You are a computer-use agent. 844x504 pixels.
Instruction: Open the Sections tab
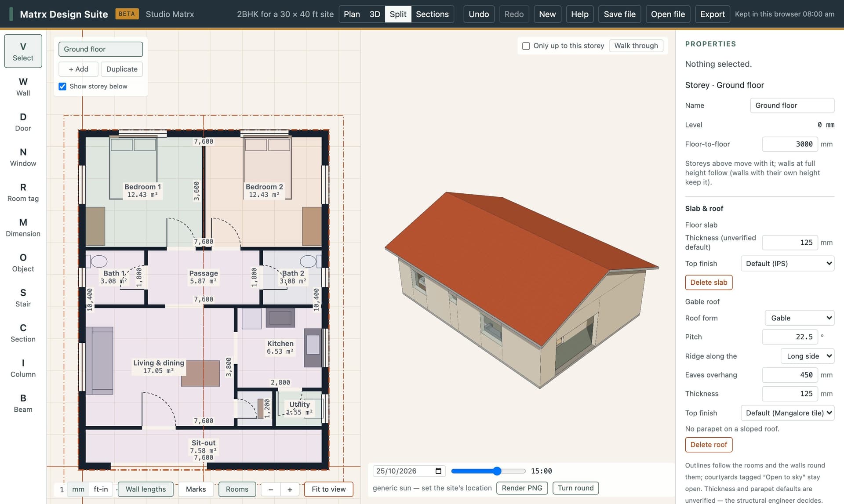pyautogui.click(x=432, y=14)
